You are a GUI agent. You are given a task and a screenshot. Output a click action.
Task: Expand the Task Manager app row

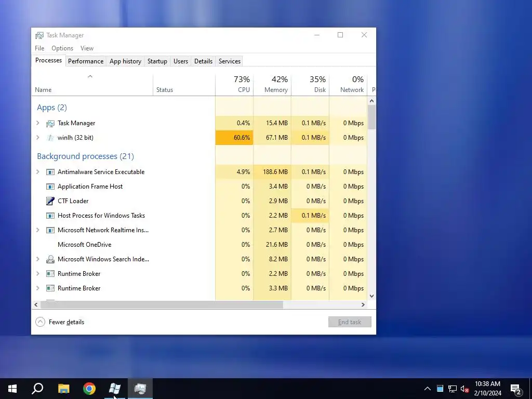pyautogui.click(x=38, y=123)
